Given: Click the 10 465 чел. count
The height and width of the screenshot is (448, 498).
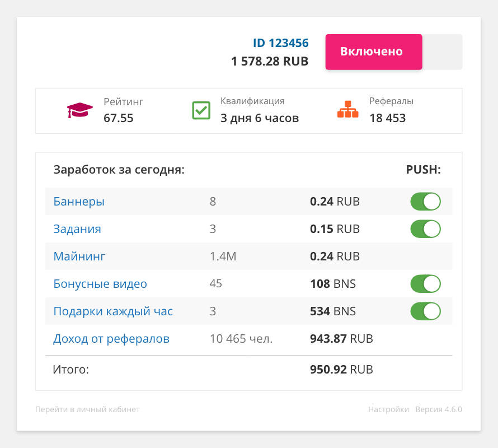Looking at the screenshot, I should pyautogui.click(x=241, y=339).
